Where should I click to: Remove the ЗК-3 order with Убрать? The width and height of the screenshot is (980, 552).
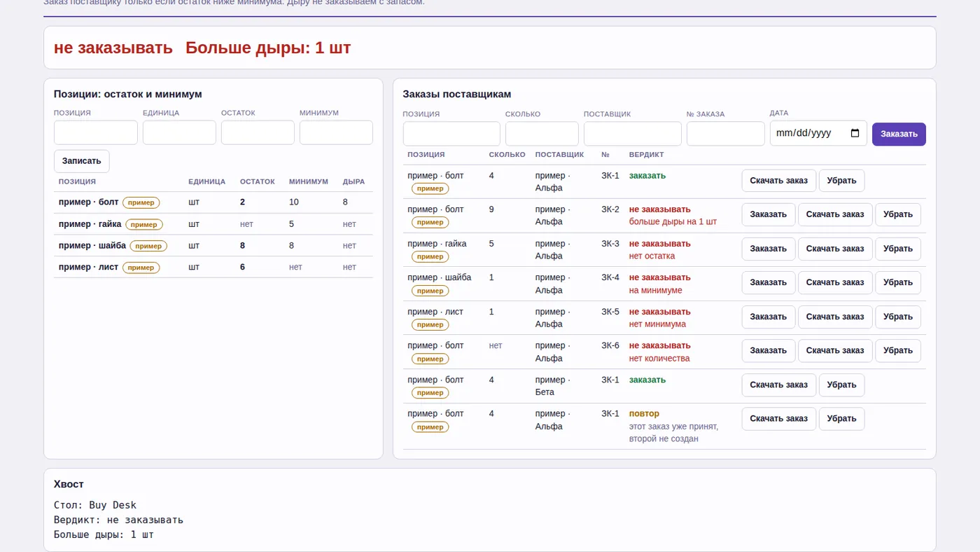[x=898, y=249]
